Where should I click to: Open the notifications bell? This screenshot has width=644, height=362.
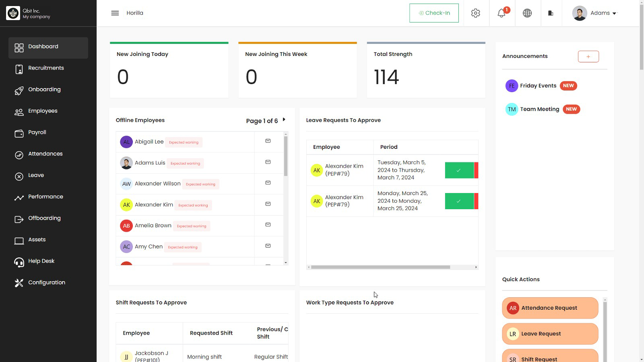502,13
